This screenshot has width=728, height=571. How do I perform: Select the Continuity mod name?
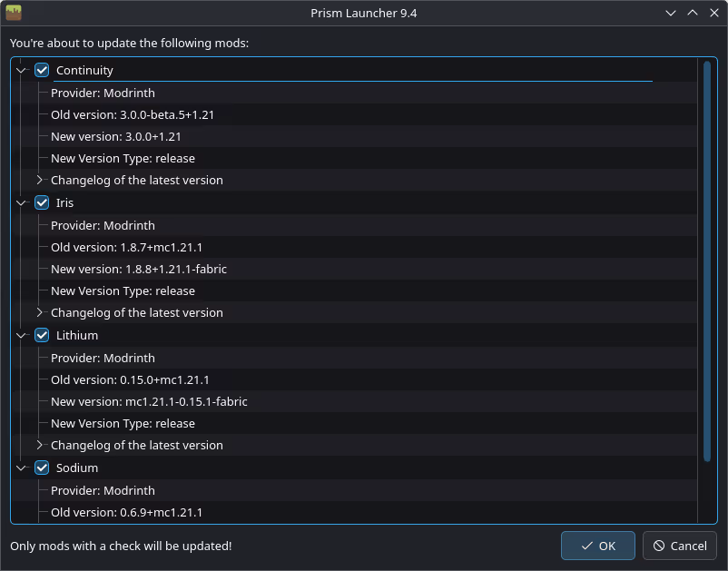point(84,71)
